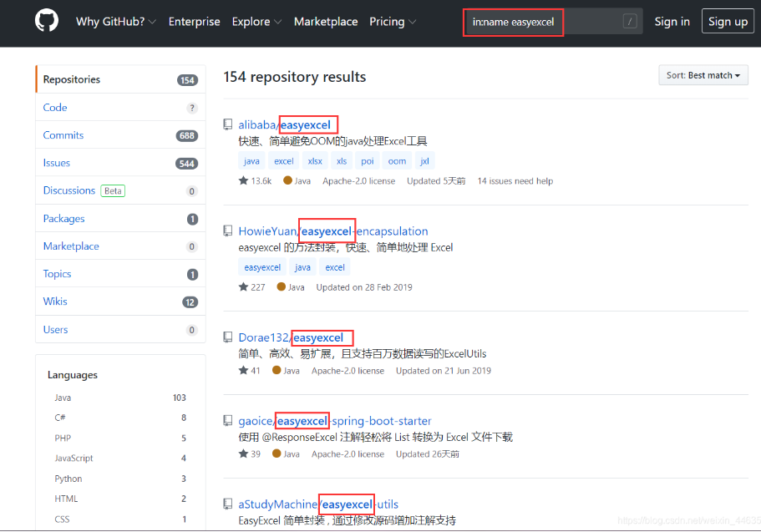Click the easyexcel topic tag under HowieYuan repo

pos(262,267)
